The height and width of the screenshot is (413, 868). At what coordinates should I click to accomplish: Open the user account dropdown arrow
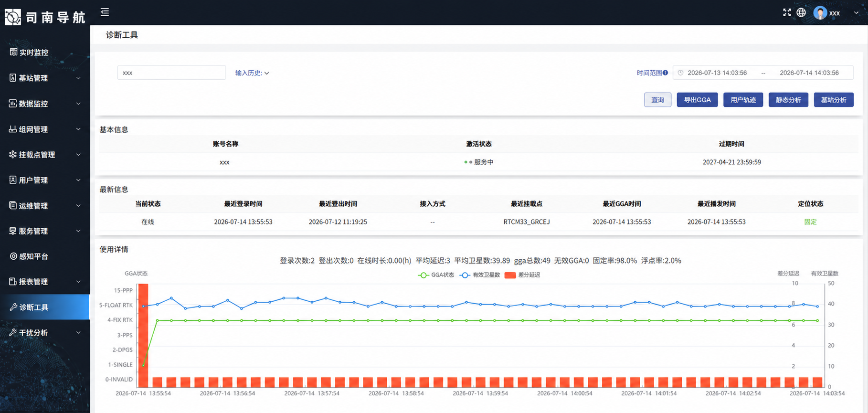856,13
